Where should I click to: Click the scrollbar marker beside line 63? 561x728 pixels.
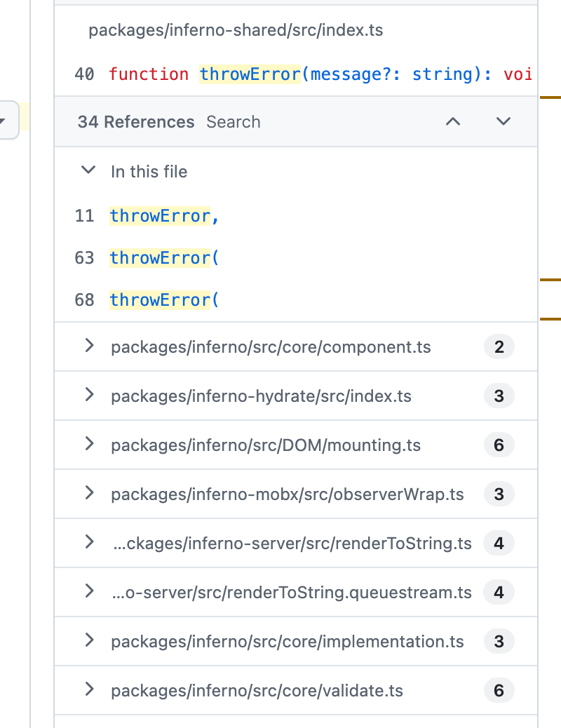tap(550, 280)
